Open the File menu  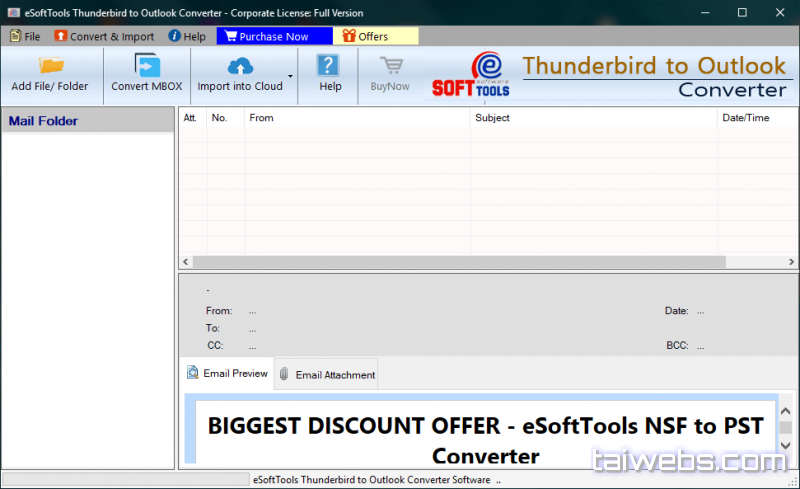pyautogui.click(x=25, y=36)
